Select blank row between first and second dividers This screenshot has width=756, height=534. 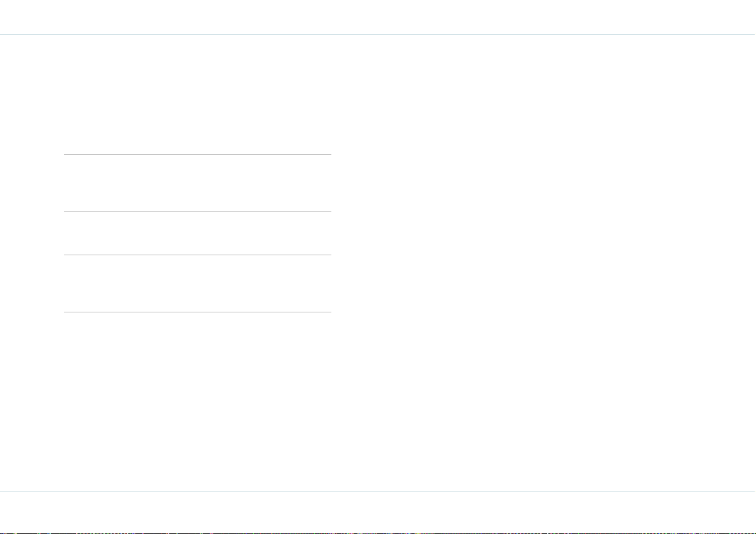click(x=197, y=184)
